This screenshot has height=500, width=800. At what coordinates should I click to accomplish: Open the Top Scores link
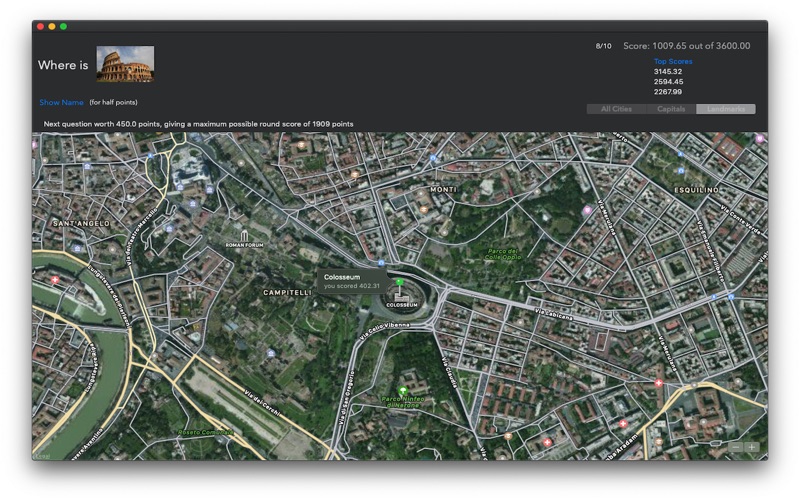(x=673, y=61)
